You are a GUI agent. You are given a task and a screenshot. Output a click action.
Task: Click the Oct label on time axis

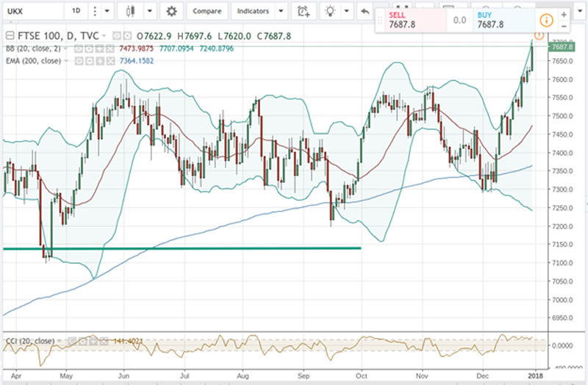click(362, 375)
